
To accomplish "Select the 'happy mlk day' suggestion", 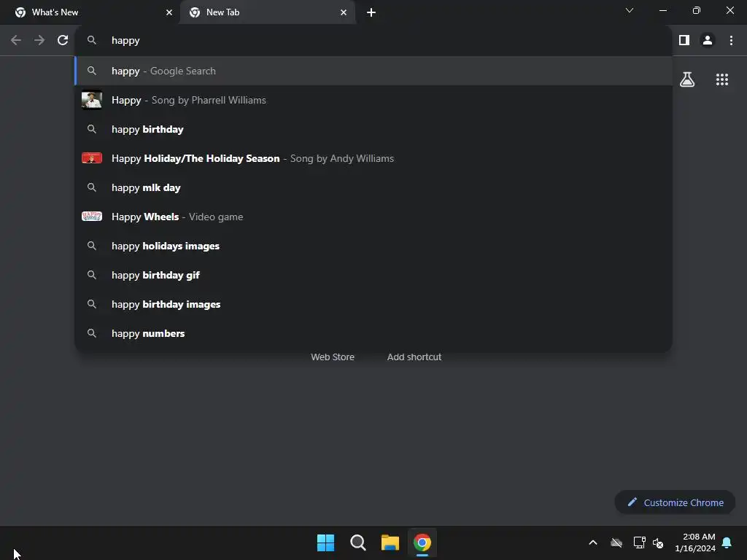I will click(x=373, y=187).
